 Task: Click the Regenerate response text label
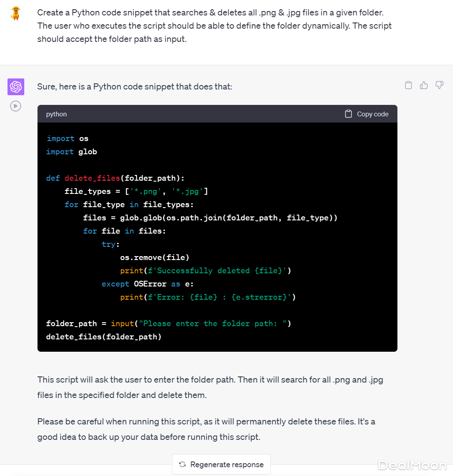227,465
